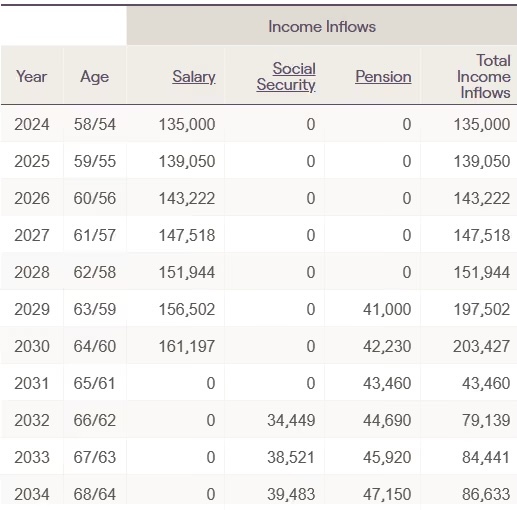Select the 2033 pension value 45,920
This screenshot has height=510, width=517.
coord(387,457)
